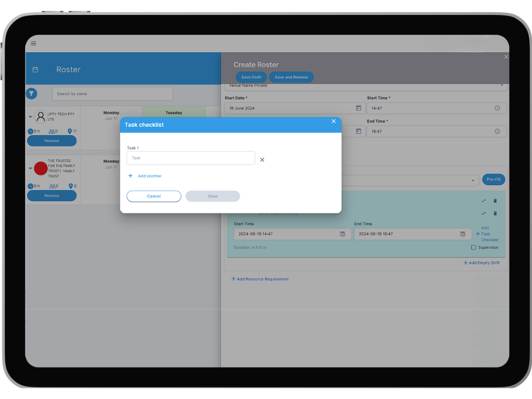Enable the Supervisor checkbox

(x=473, y=247)
